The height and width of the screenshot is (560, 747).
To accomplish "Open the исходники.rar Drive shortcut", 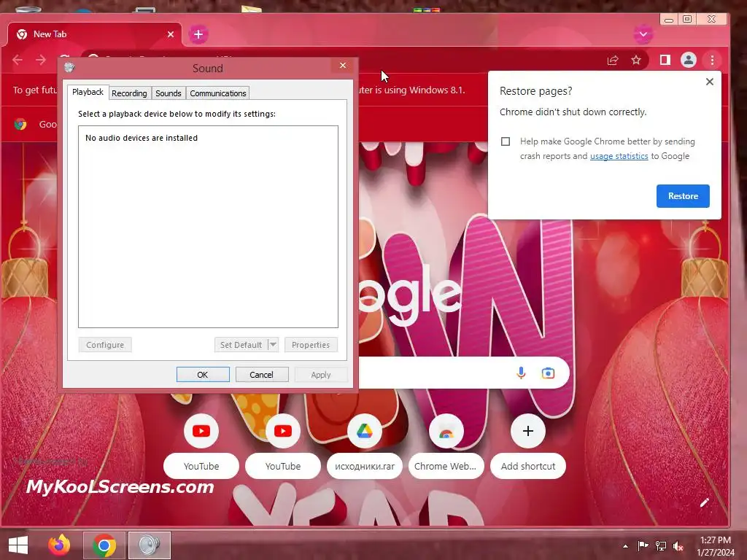I will 365,431.
